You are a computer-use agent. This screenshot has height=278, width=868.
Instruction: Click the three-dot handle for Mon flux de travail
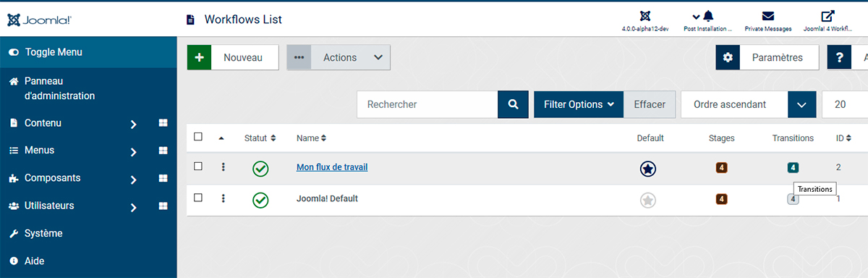coord(224,167)
